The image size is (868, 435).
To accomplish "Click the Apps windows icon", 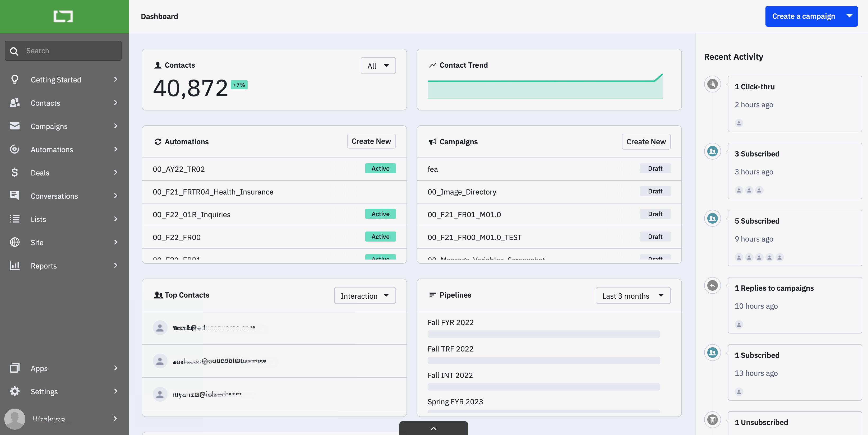I will [x=15, y=368].
